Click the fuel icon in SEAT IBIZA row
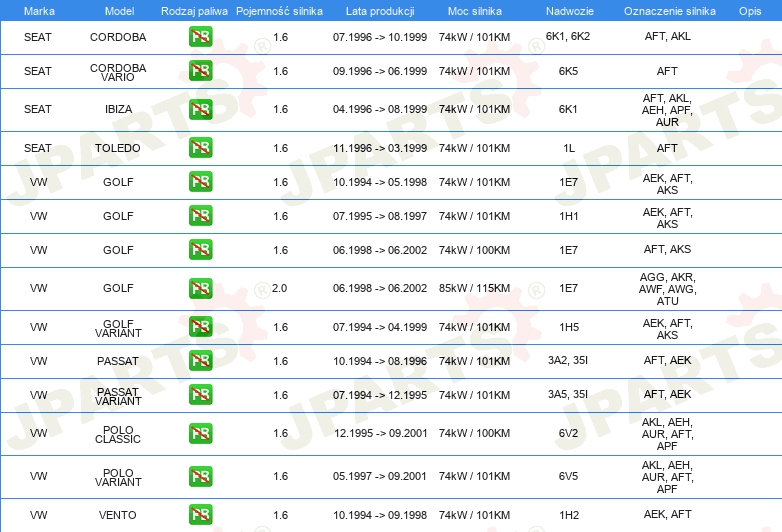782x532 pixels. (x=200, y=109)
